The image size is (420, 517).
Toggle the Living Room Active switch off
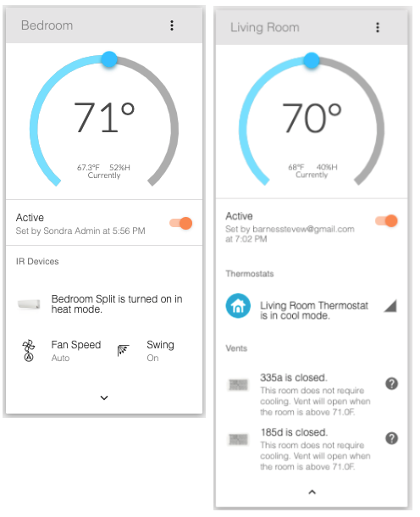pyautogui.click(x=386, y=220)
